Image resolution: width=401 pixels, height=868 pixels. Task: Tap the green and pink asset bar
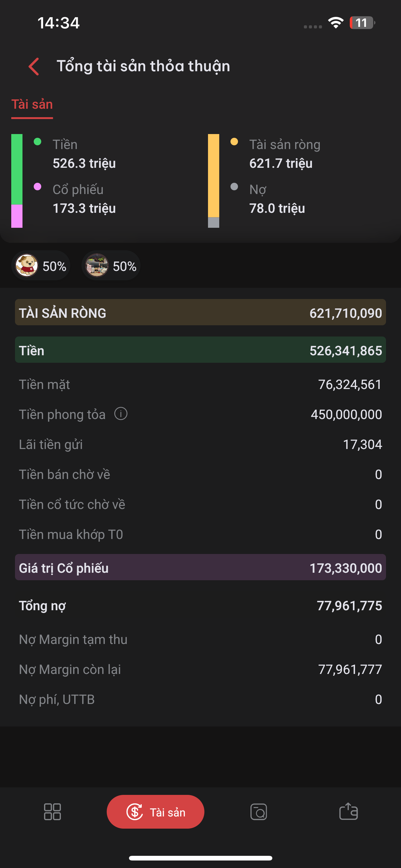(x=17, y=181)
